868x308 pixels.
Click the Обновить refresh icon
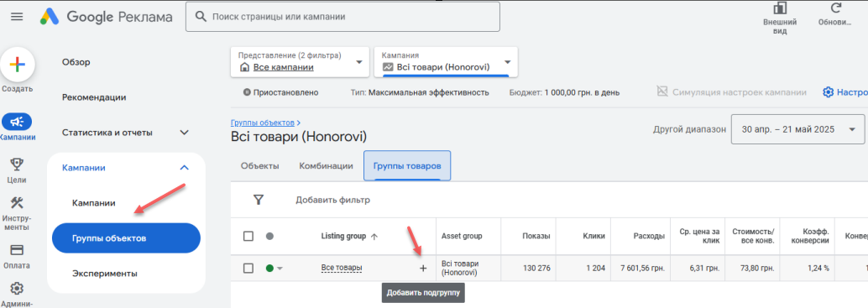click(835, 8)
